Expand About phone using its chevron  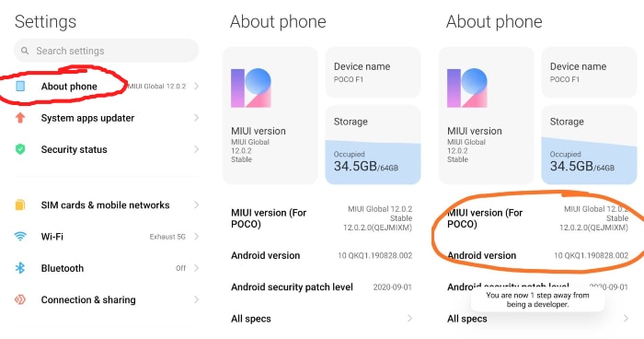(x=196, y=86)
